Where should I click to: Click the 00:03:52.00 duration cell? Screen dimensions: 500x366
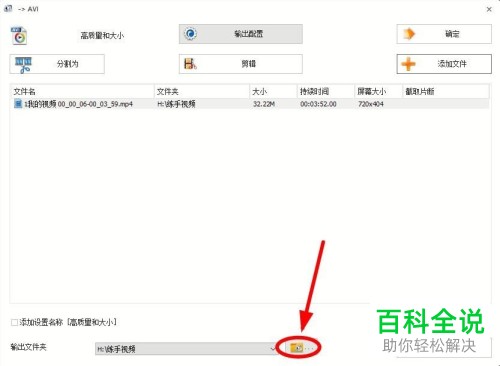point(318,104)
